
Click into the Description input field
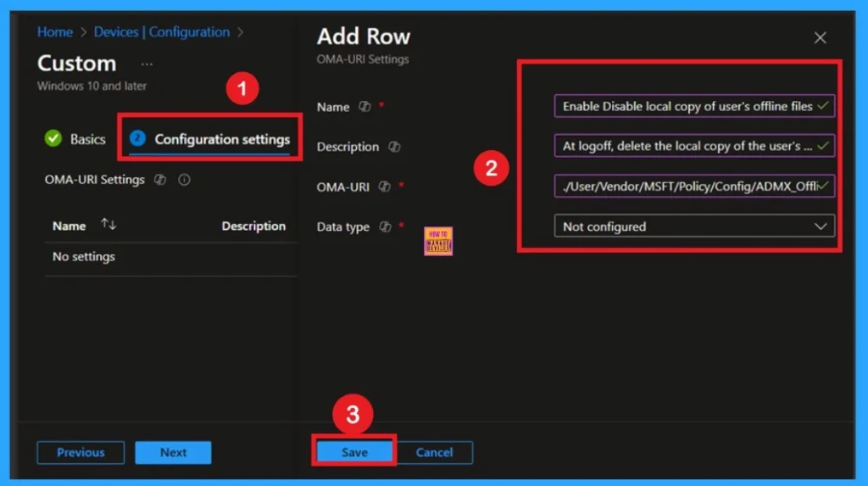[694, 146]
